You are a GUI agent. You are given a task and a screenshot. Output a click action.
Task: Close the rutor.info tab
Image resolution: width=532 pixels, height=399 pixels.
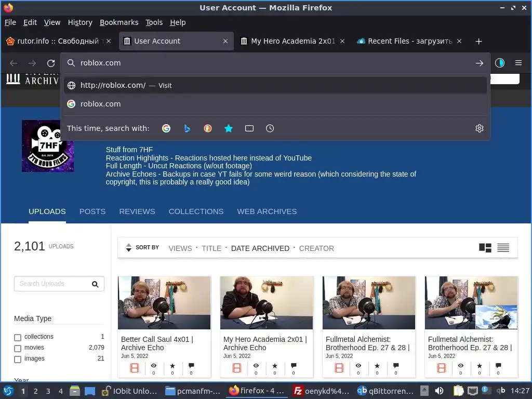(x=109, y=41)
